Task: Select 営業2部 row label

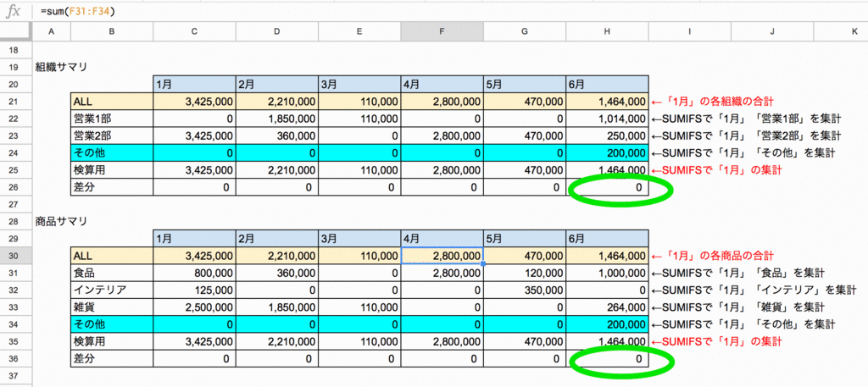Action: click(x=112, y=136)
